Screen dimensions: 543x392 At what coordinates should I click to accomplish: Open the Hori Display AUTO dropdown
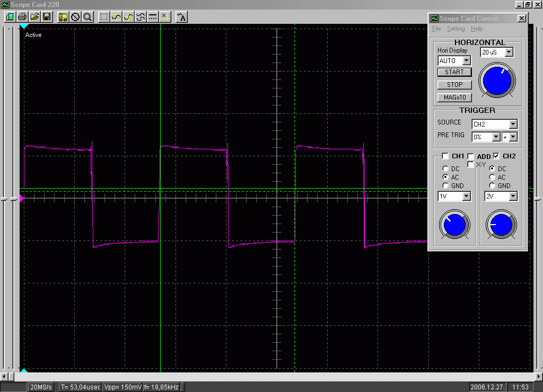467,61
